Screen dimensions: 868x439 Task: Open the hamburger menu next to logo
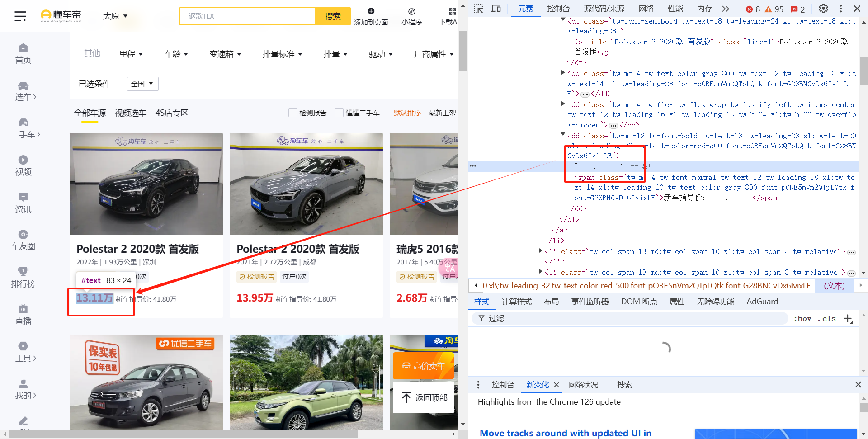click(x=20, y=16)
